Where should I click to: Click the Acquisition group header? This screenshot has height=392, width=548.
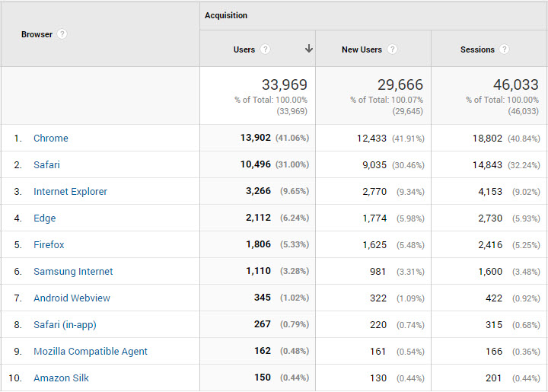[226, 15]
